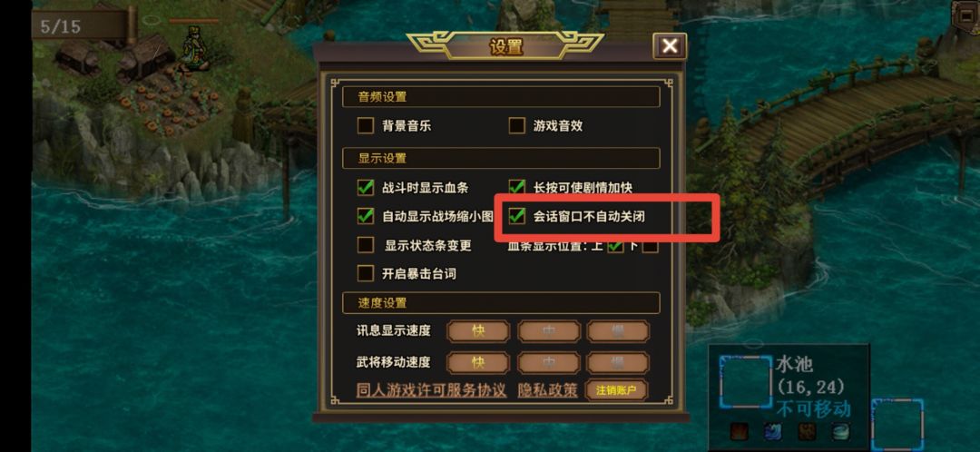Set 武将移动速度 to 中
This screenshot has width=980, height=452.
pos(549,363)
